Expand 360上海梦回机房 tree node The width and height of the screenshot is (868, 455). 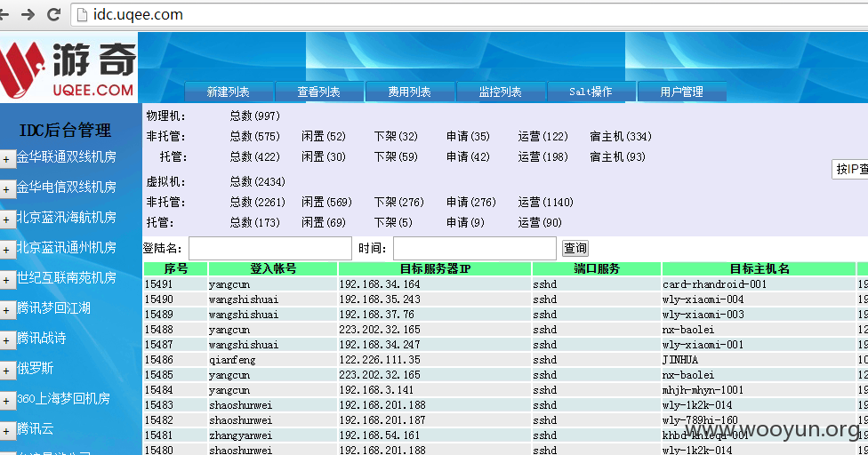pyautogui.click(x=6, y=401)
